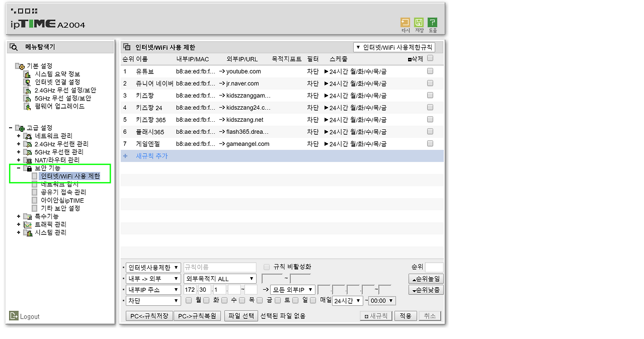Enable the 규칙 비활성화 checkbox
This screenshot has width=644, height=339.
tap(267, 267)
